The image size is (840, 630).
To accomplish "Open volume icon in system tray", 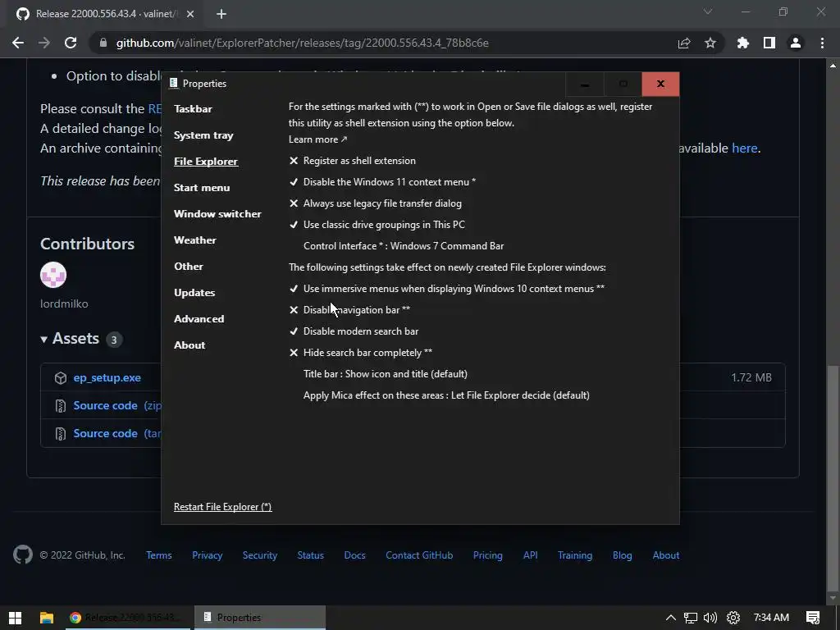I will coord(710,618).
